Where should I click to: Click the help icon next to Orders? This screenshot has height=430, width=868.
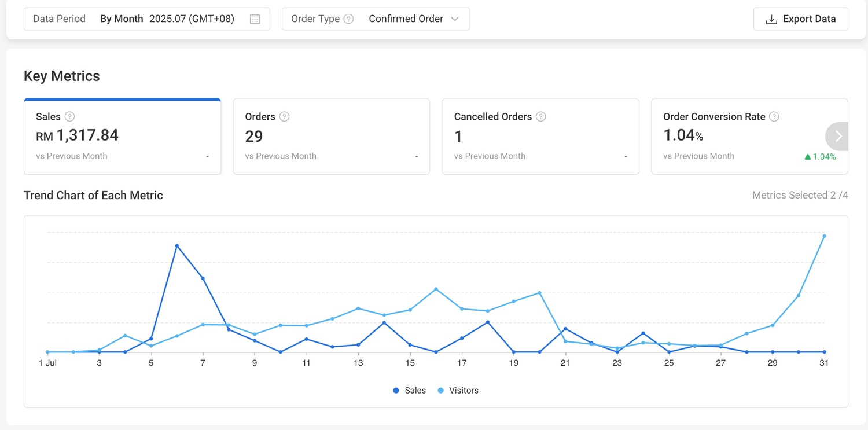click(284, 117)
